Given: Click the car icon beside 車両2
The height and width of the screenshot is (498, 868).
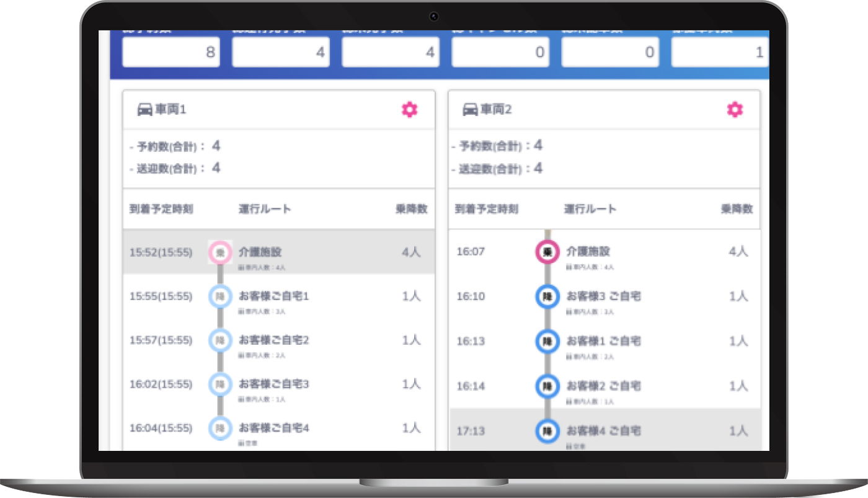Looking at the screenshot, I should pos(471,110).
